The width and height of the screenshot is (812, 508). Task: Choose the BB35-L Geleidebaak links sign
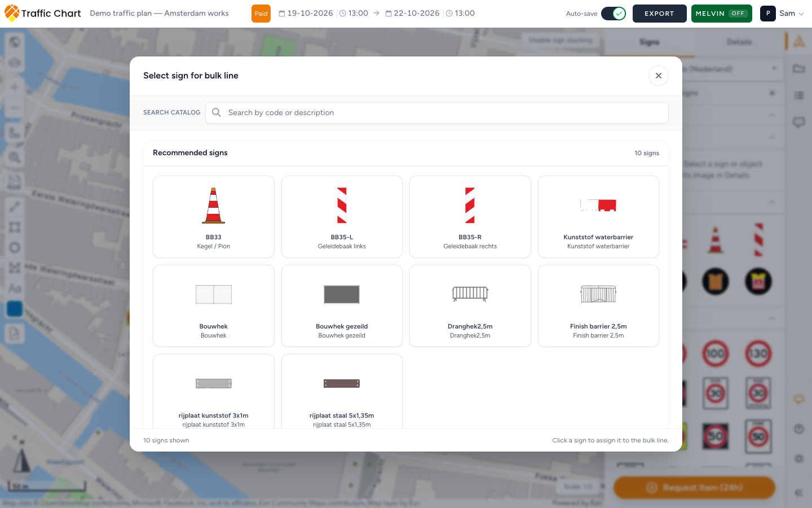click(342, 217)
